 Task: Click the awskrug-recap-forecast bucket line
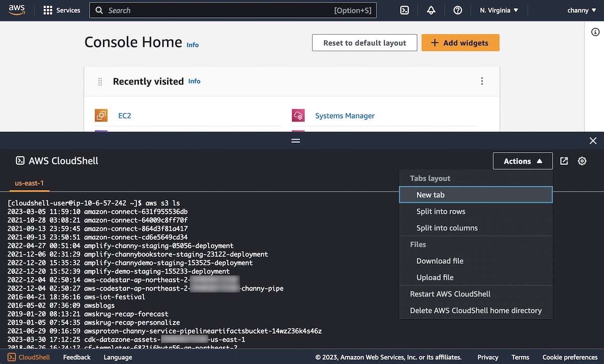88,314
